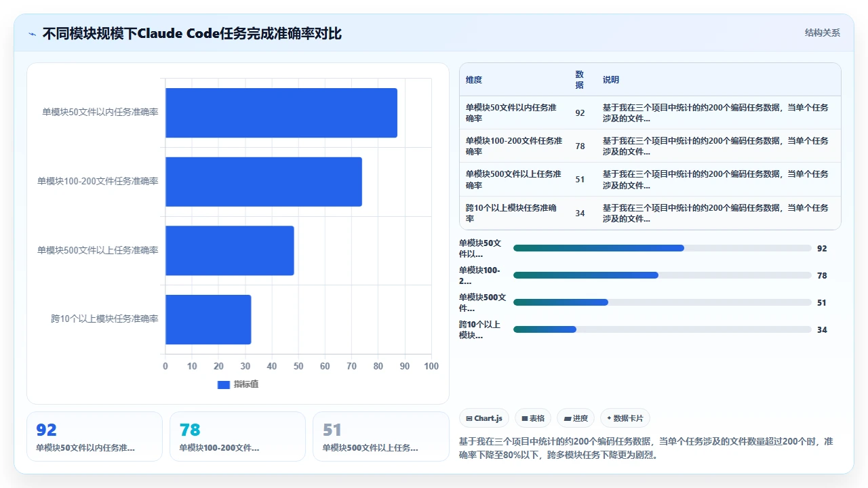The width and height of the screenshot is (868, 488).
Task: Click table value 92 in the 数据 column
Action: pyautogui.click(x=580, y=113)
